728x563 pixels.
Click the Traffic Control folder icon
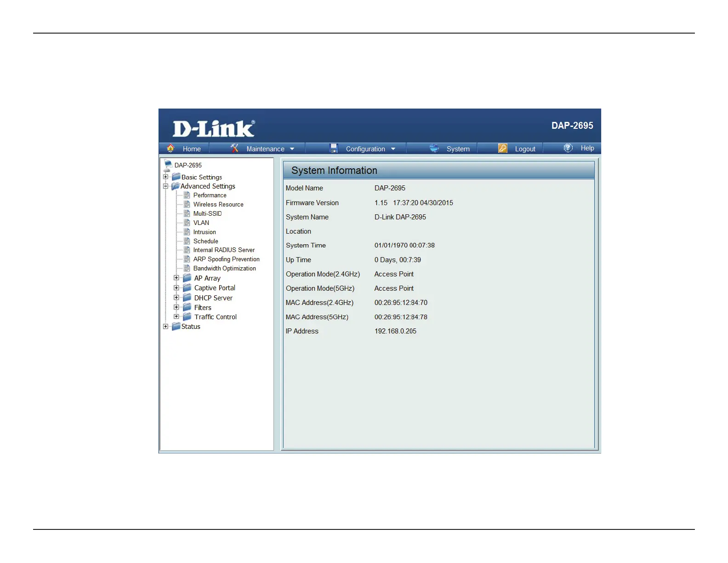187,317
